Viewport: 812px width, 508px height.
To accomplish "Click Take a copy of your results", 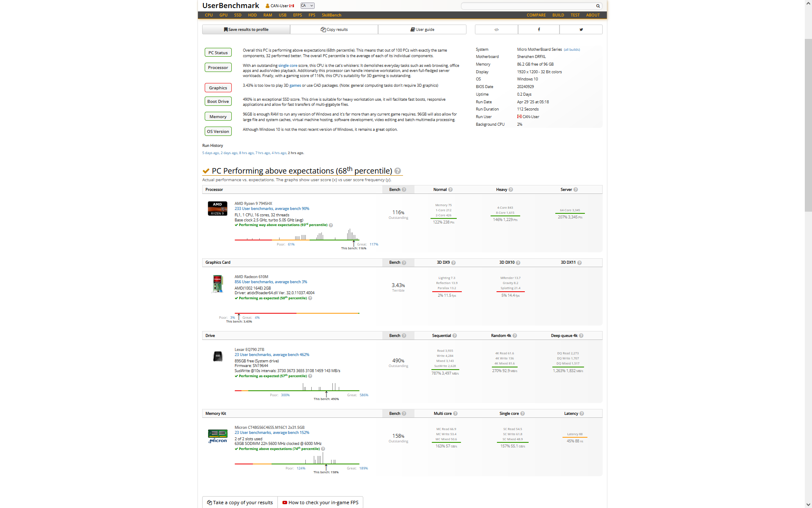I will click(240, 502).
